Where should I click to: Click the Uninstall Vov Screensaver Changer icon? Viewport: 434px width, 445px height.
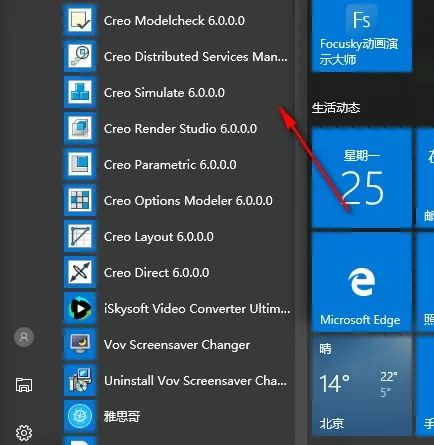pos(80,380)
